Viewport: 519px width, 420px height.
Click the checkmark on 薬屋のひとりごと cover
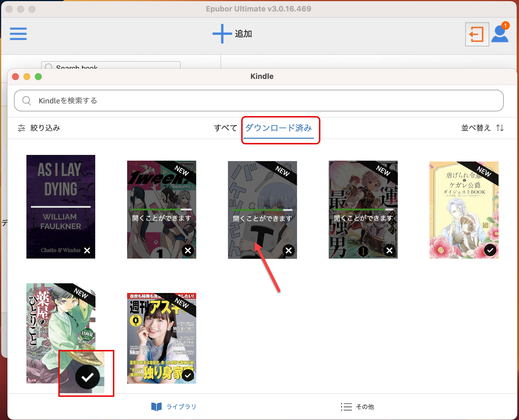(x=87, y=377)
